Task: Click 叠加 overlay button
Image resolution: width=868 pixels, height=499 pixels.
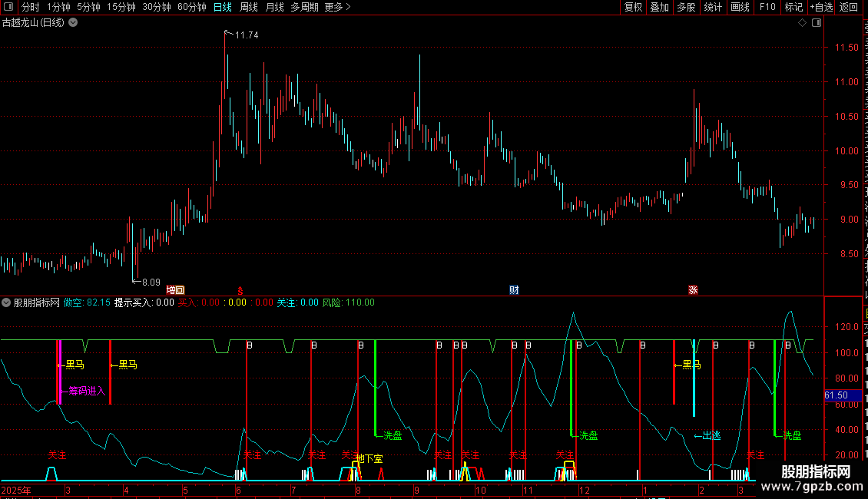Action: (660, 7)
